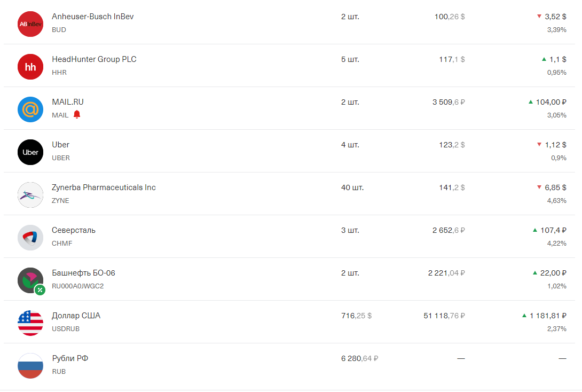This screenshot has height=392, width=582.
Task: Click the Zynerba Pharmaceuticals logo icon
Action: [30, 195]
